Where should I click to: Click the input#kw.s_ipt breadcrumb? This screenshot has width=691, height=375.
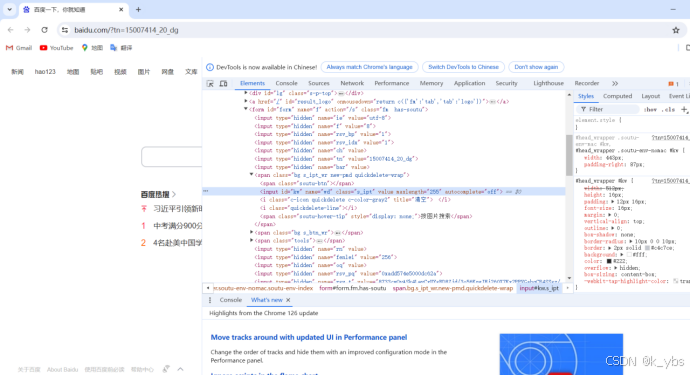[539, 288]
